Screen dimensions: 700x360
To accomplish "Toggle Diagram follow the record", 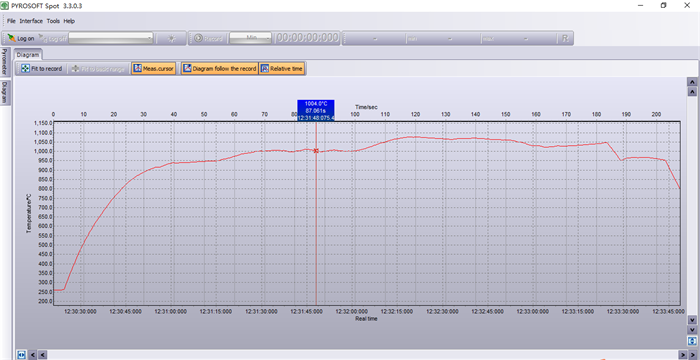I will (x=220, y=69).
